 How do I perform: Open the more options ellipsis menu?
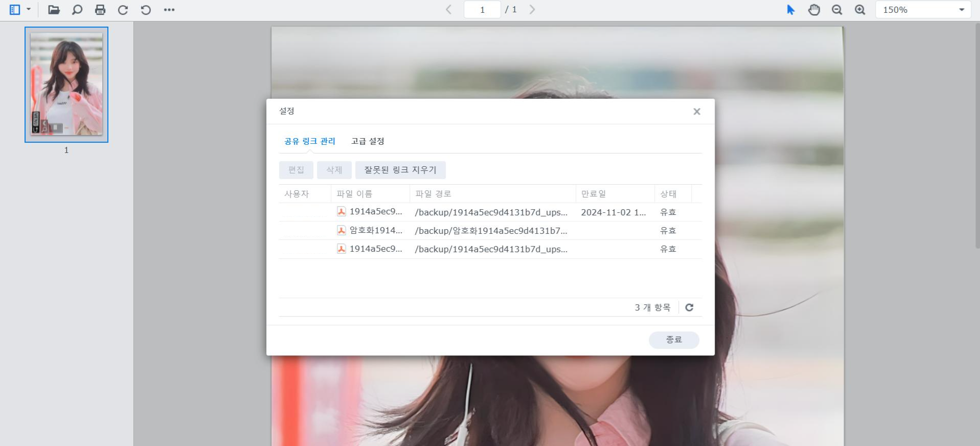point(169,10)
